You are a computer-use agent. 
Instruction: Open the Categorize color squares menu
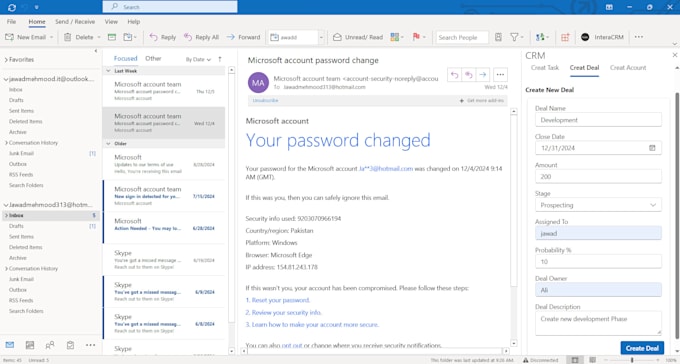(x=396, y=37)
